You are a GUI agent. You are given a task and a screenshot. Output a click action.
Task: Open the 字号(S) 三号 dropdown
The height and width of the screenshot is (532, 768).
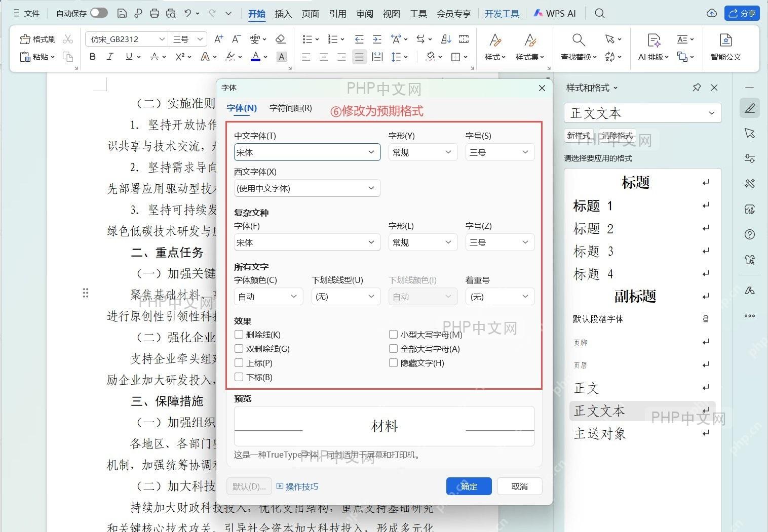[500, 152]
